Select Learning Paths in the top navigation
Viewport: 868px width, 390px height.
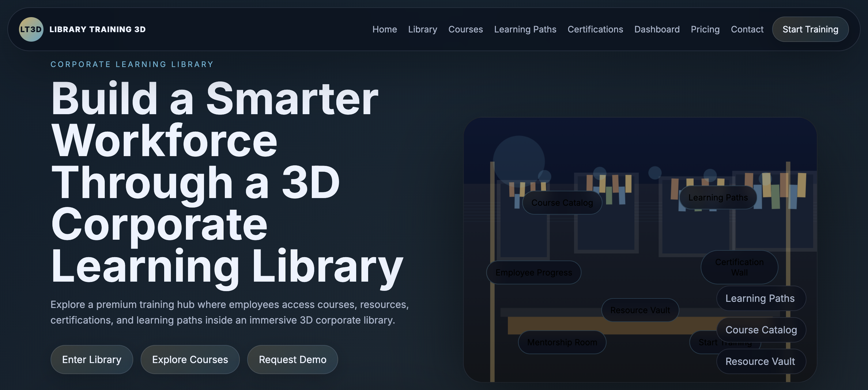point(525,29)
